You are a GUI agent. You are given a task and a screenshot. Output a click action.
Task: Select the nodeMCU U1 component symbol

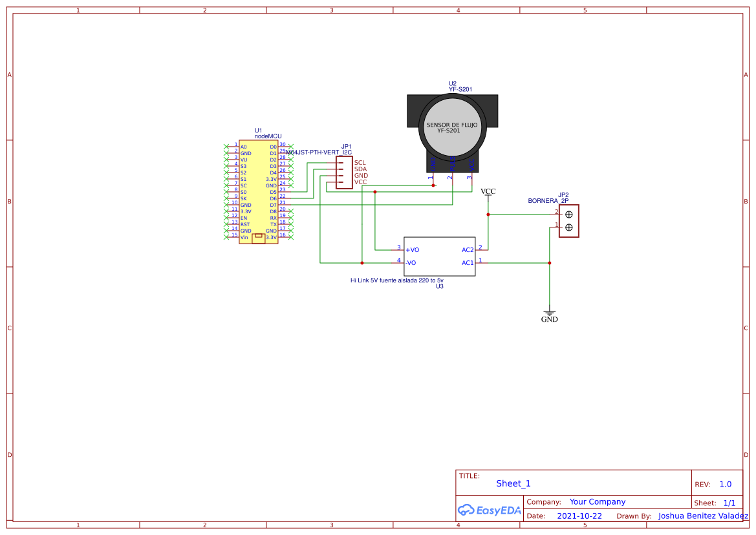click(257, 191)
